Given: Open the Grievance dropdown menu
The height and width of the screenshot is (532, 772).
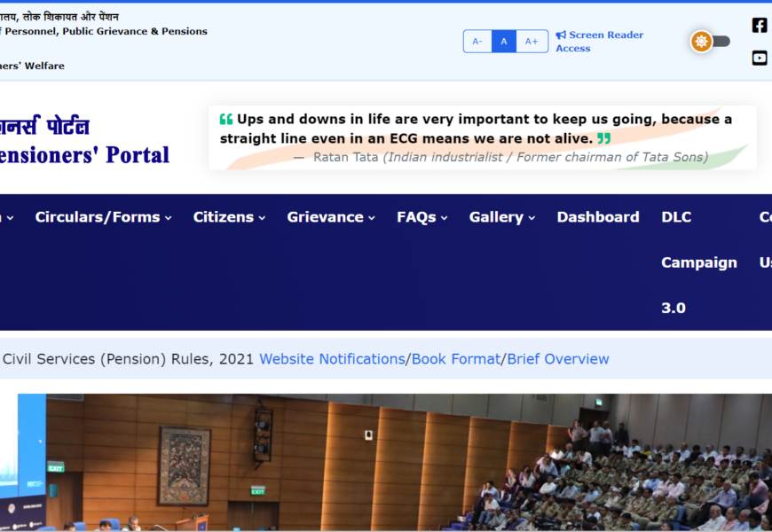Looking at the screenshot, I should 331,217.
